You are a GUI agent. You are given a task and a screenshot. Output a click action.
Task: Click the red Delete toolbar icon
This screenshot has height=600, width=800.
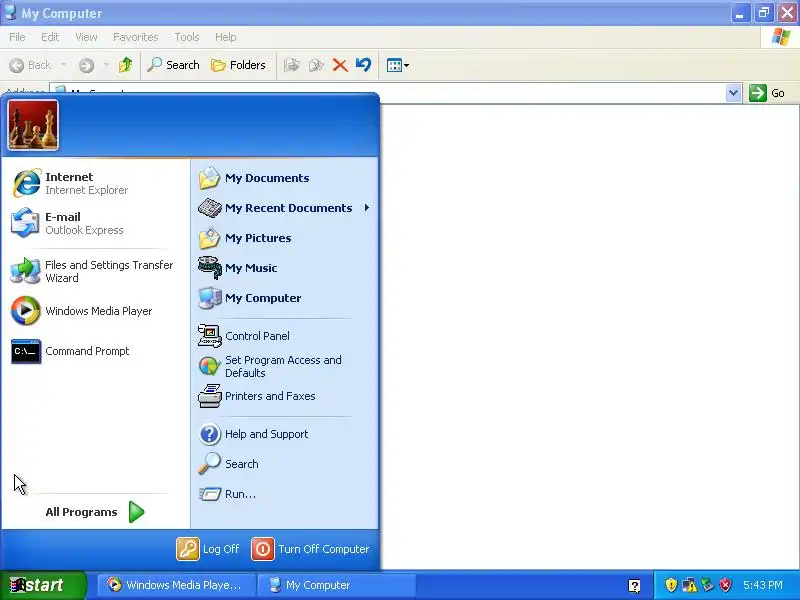340,65
